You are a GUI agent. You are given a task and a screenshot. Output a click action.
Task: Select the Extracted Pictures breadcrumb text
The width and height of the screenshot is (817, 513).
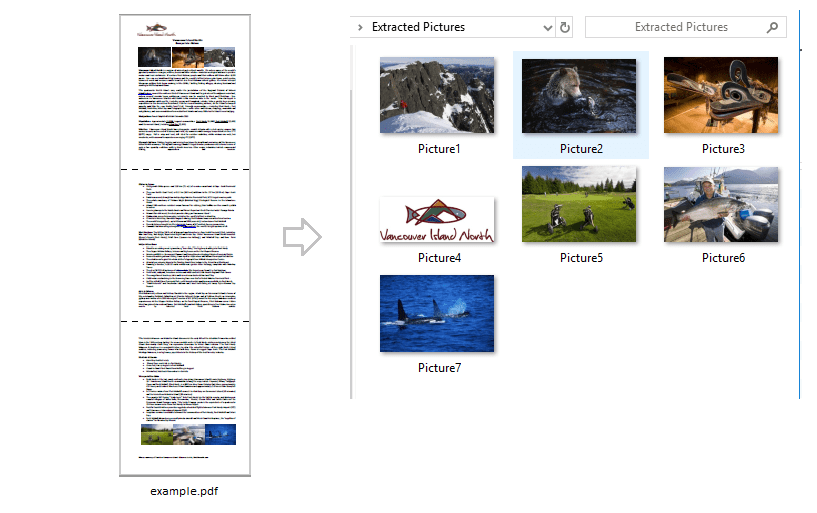click(x=418, y=28)
